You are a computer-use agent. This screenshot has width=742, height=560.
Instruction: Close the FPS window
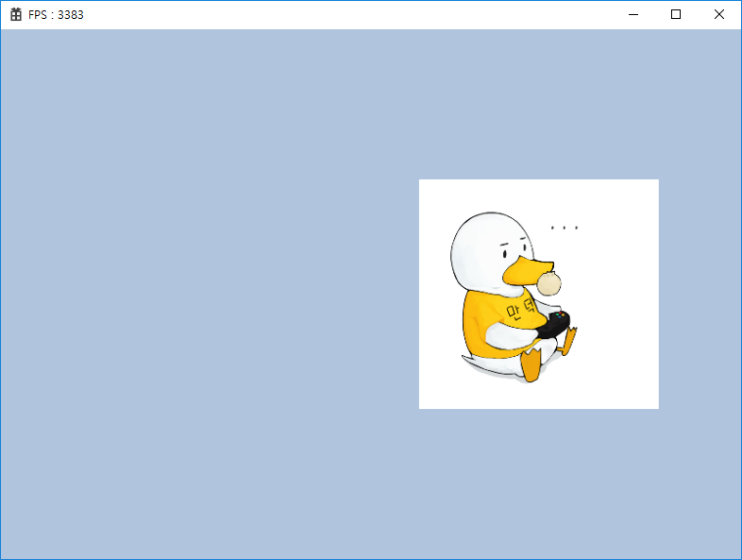(718, 15)
